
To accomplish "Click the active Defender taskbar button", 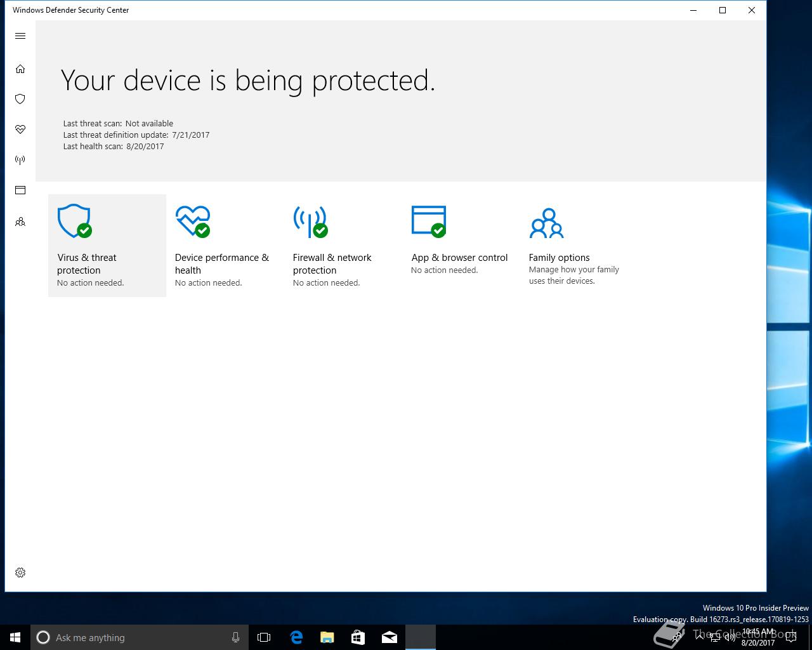I will tap(420, 637).
